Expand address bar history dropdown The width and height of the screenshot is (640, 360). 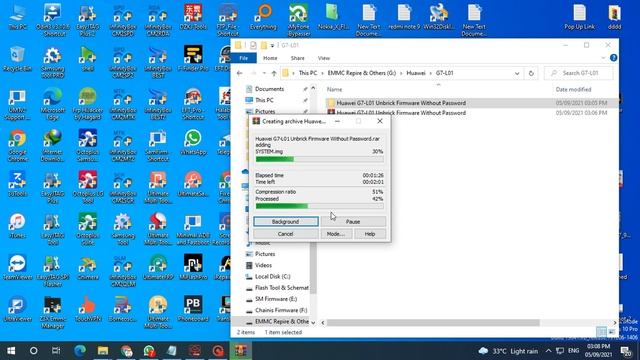tap(517, 73)
